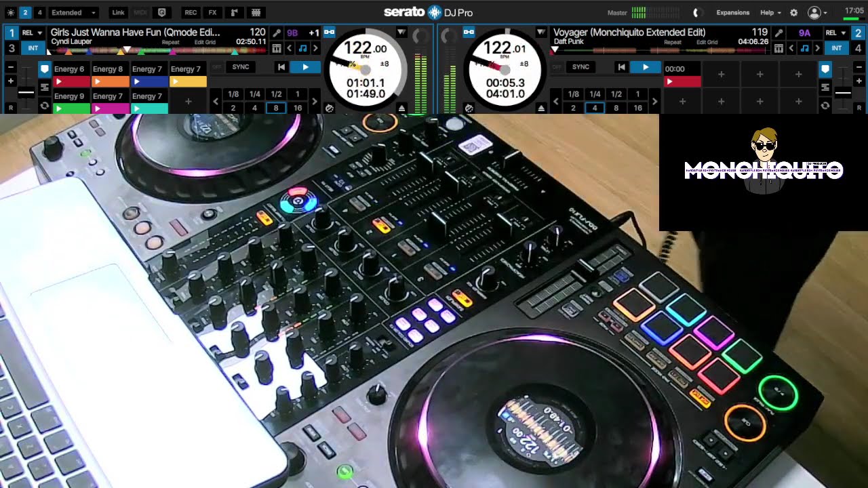Eject track from deck 2
Viewport: 868px width, 488px height.
point(541,108)
